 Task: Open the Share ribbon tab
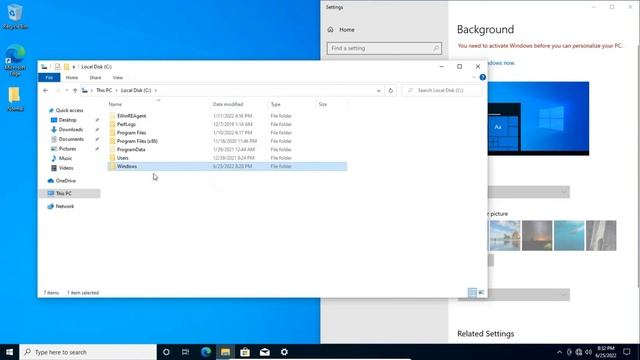(x=96, y=78)
